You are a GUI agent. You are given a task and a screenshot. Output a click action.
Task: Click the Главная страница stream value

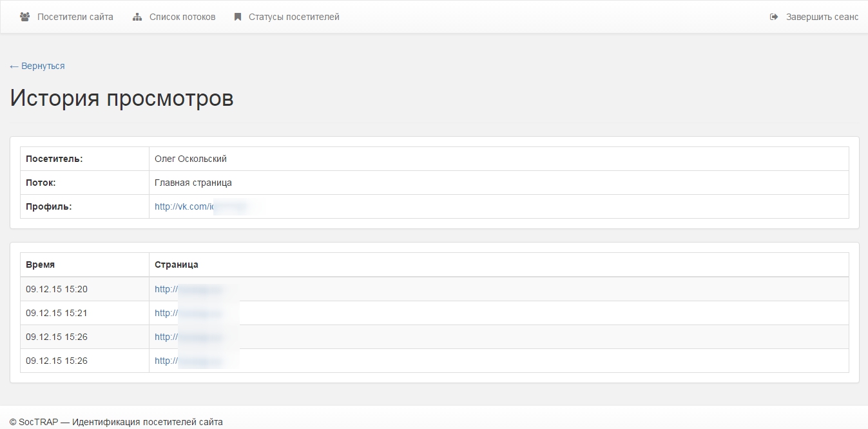[x=193, y=183]
